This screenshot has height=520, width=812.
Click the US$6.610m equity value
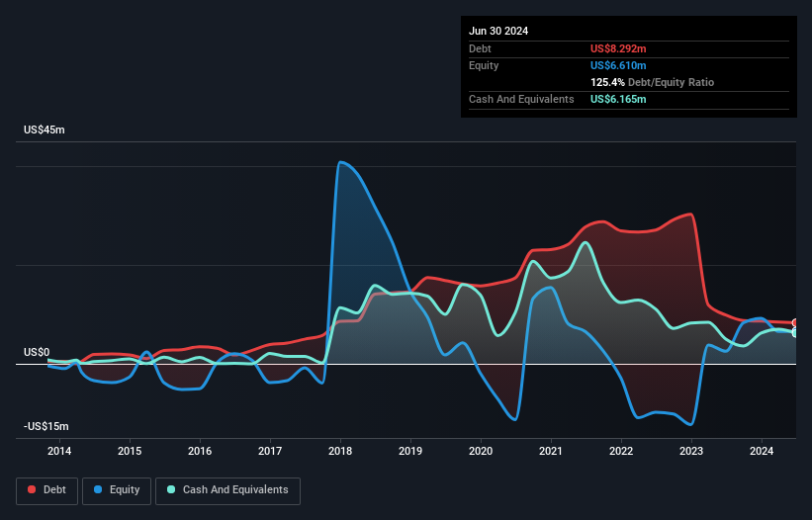click(x=618, y=65)
